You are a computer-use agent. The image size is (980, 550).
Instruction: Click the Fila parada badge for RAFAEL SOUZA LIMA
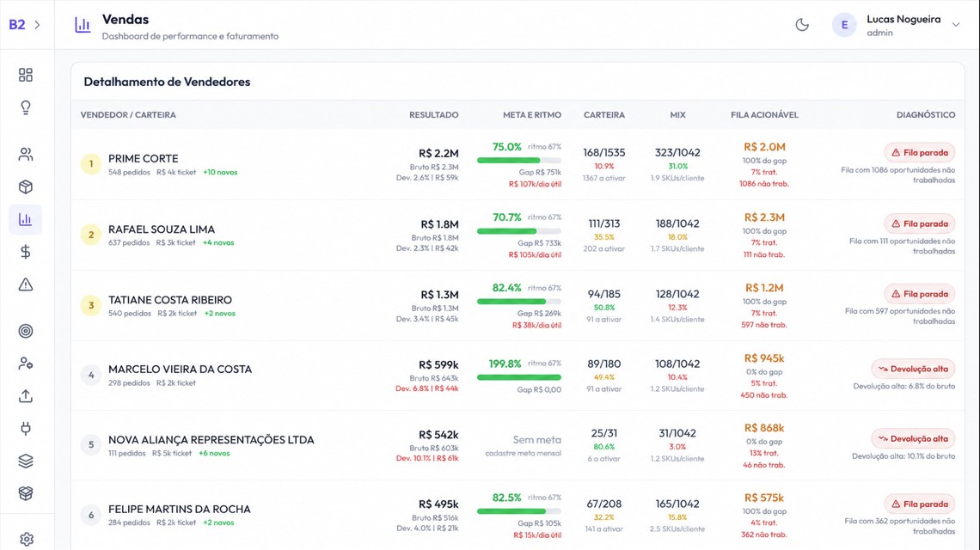tap(919, 223)
